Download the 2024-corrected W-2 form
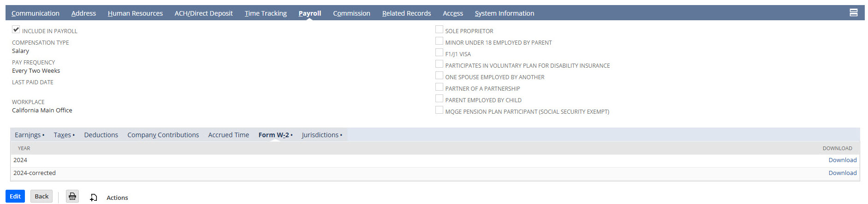Screen dimensions: 868x204 click(x=842, y=173)
